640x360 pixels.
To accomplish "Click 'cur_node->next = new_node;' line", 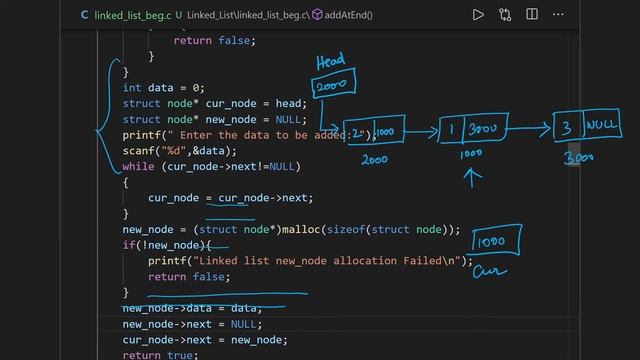I will (x=205, y=340).
